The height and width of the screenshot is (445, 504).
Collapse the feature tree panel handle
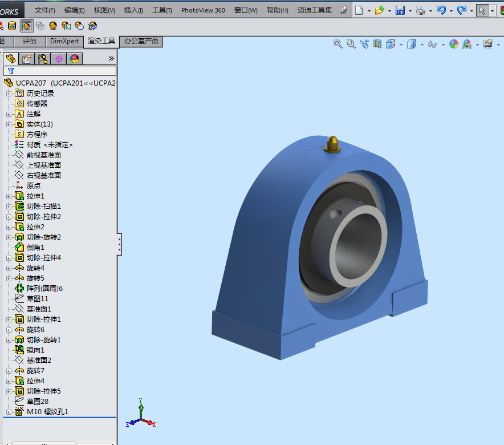coord(119,244)
